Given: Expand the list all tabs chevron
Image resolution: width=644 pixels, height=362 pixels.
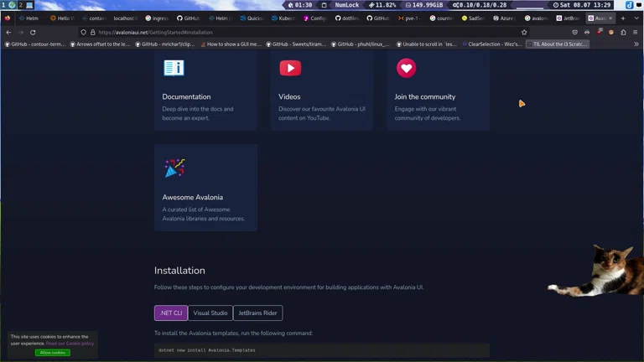Looking at the screenshot, I should [x=636, y=18].
